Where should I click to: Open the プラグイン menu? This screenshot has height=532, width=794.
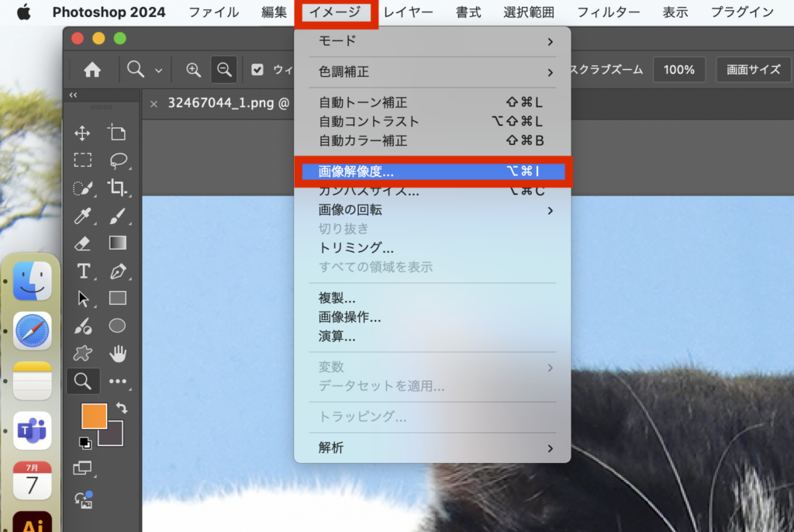[x=742, y=12]
